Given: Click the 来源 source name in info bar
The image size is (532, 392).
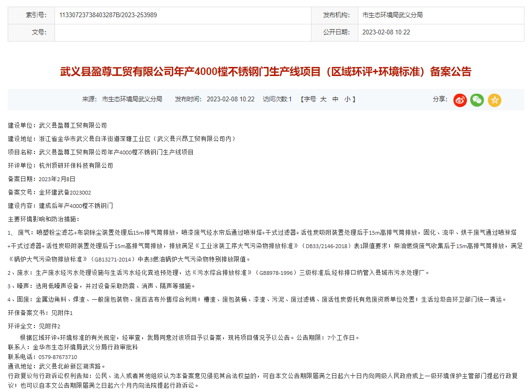Looking at the screenshot, I should (x=132, y=99).
